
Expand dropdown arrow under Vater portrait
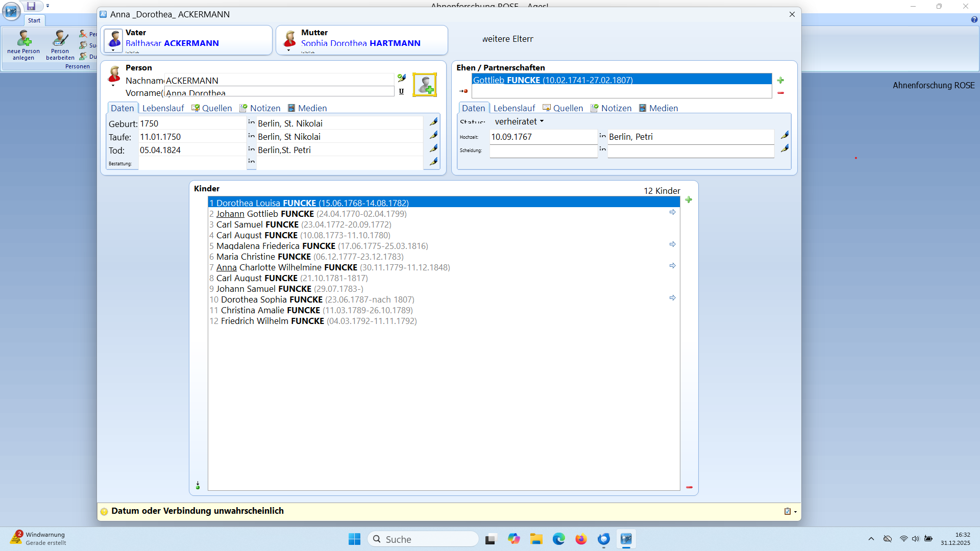point(113,51)
